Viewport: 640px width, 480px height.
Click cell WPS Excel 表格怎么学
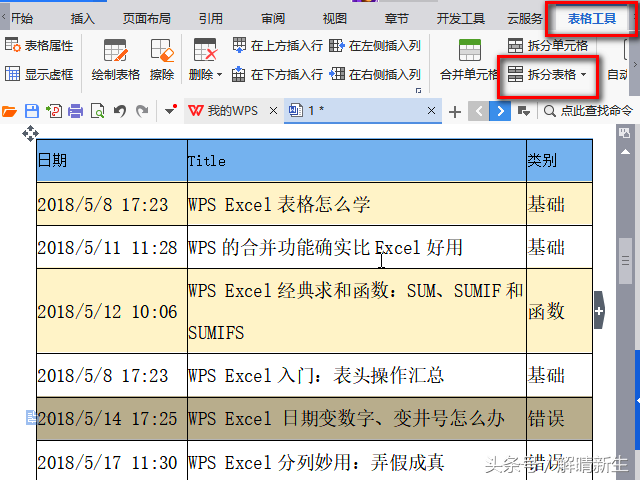(357, 204)
